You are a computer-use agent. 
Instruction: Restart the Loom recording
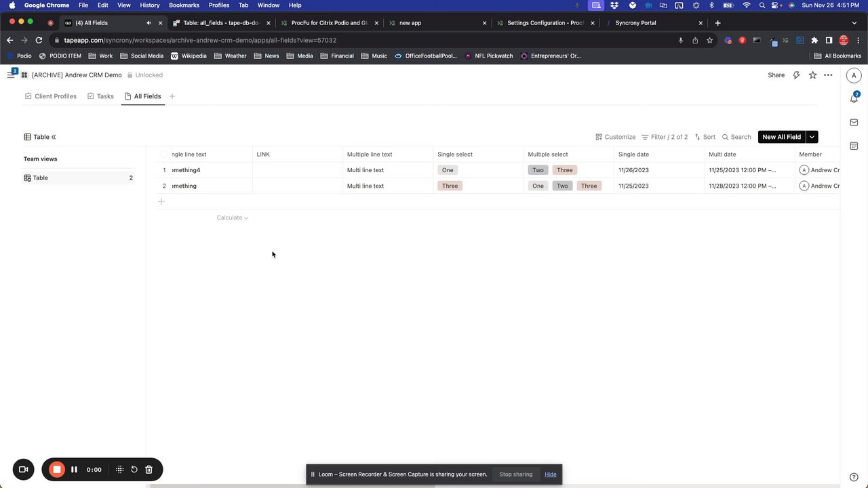134,469
